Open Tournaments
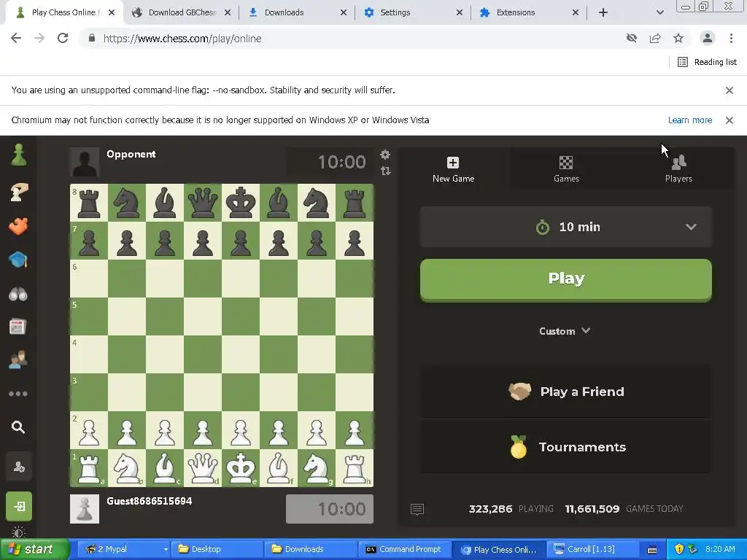This screenshot has width=747, height=560. tap(566, 447)
